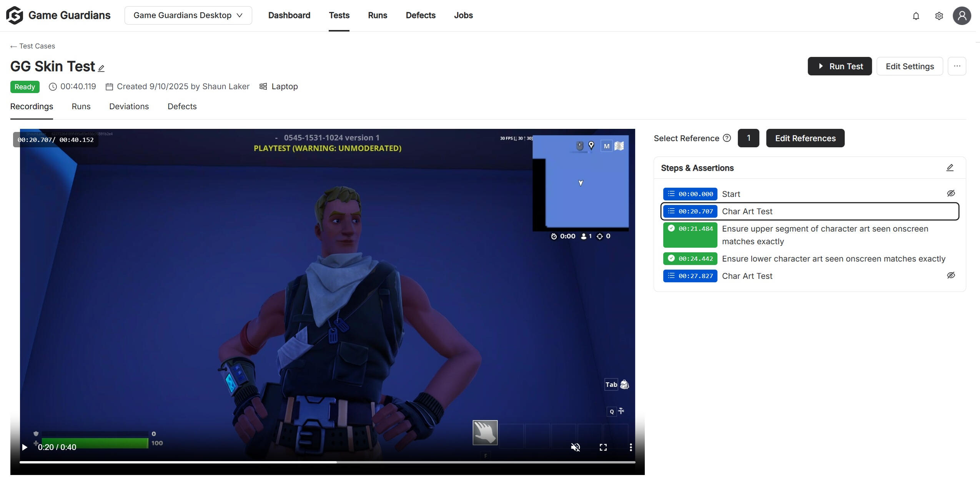Open settings gear icon in header
This screenshot has width=980, height=500.
coord(939,16)
